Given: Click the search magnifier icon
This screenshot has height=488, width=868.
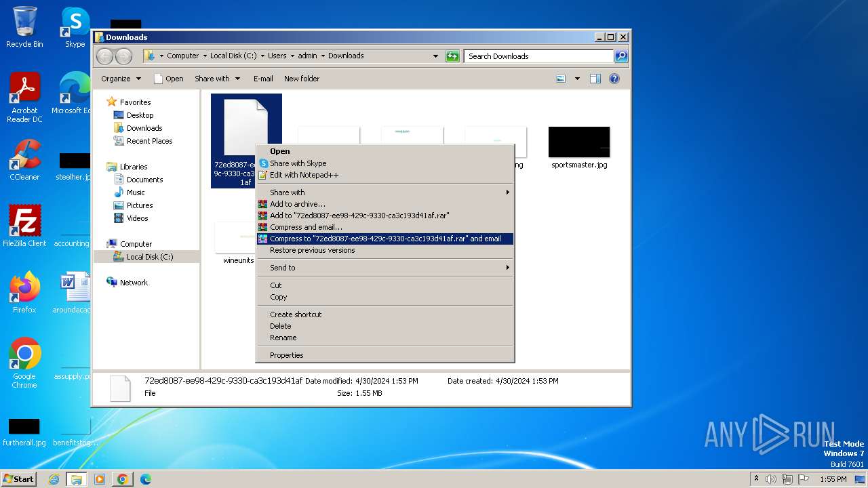Looking at the screenshot, I should (620, 56).
